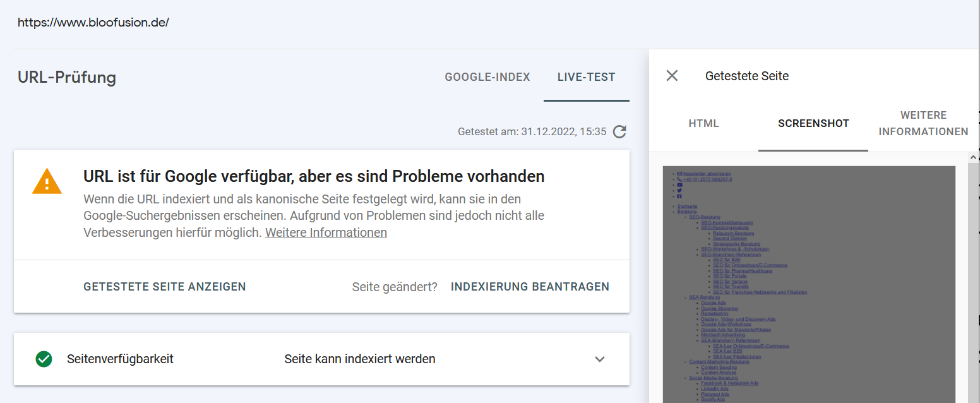Click the orange warning triangle icon
The height and width of the screenshot is (403, 980).
[47, 183]
